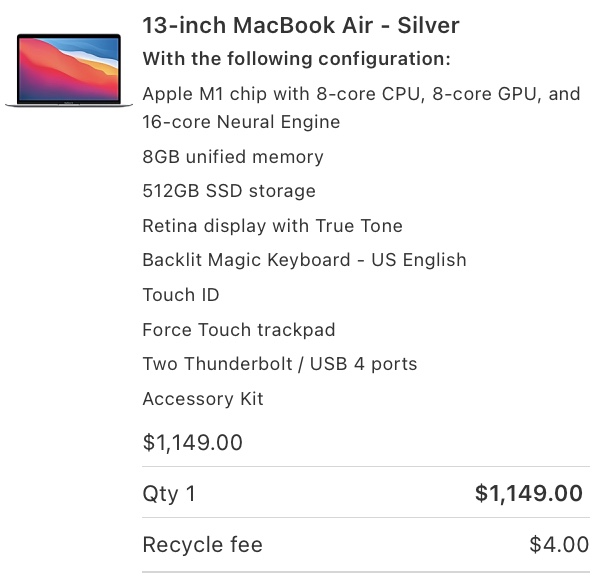Select the Apple M1 chip specification line
Viewport: 616px width, 578px height.
point(361,94)
